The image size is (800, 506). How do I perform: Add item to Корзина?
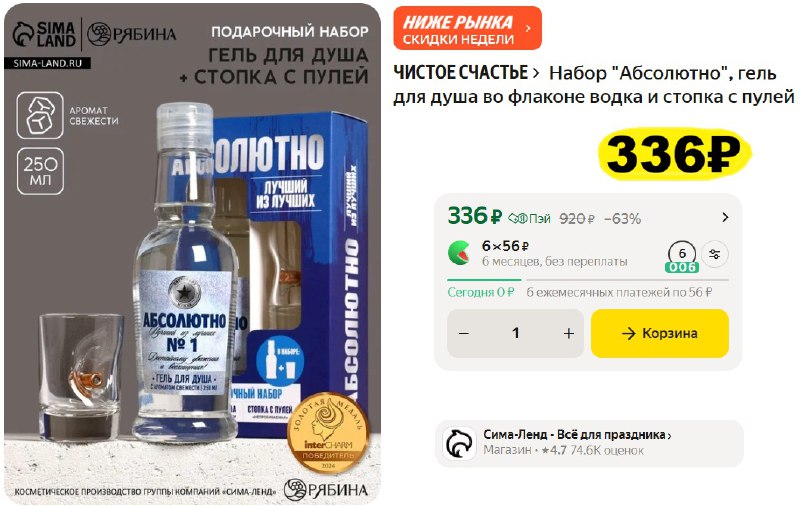660,334
